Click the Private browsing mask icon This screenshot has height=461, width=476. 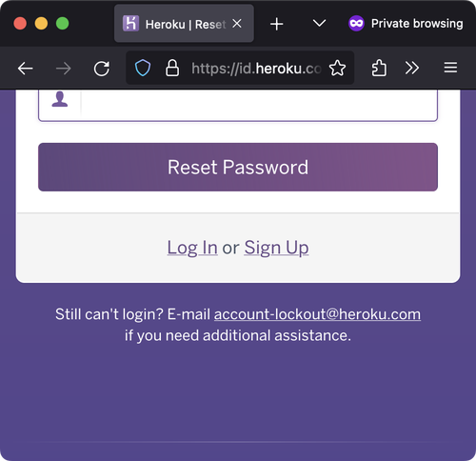pyautogui.click(x=356, y=24)
